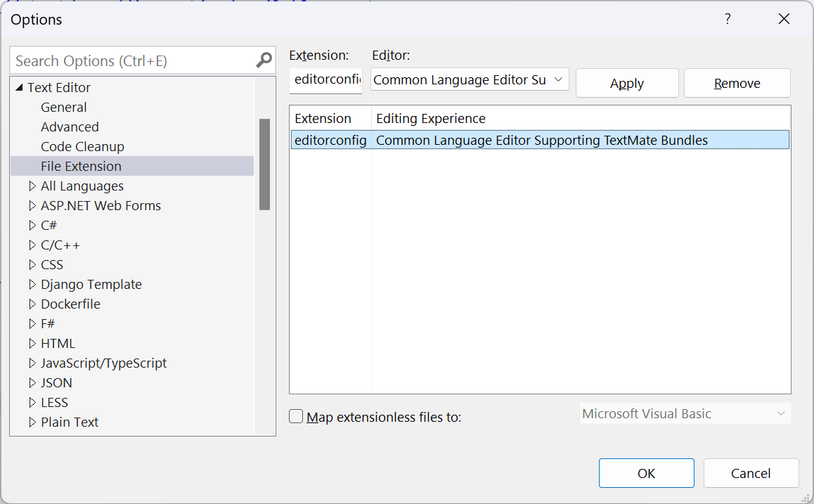Expand the JavaScript/TypeScript node
Screen dimensions: 814x504
(x=32, y=363)
